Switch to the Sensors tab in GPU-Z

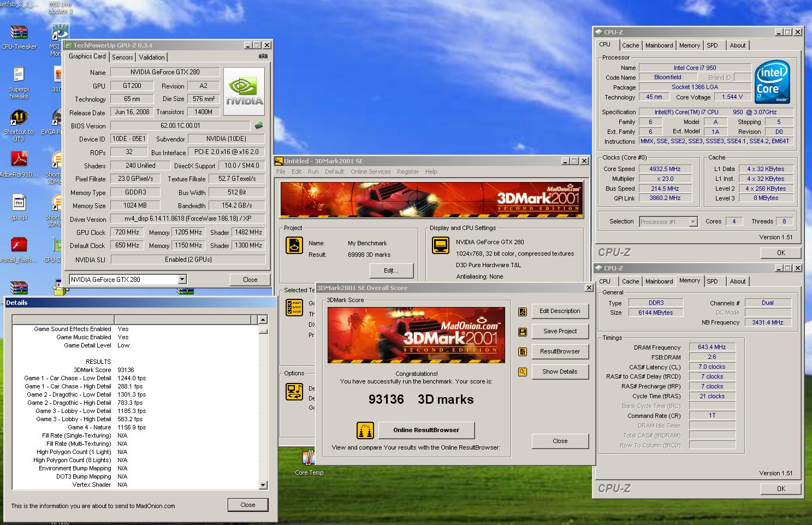(122, 57)
